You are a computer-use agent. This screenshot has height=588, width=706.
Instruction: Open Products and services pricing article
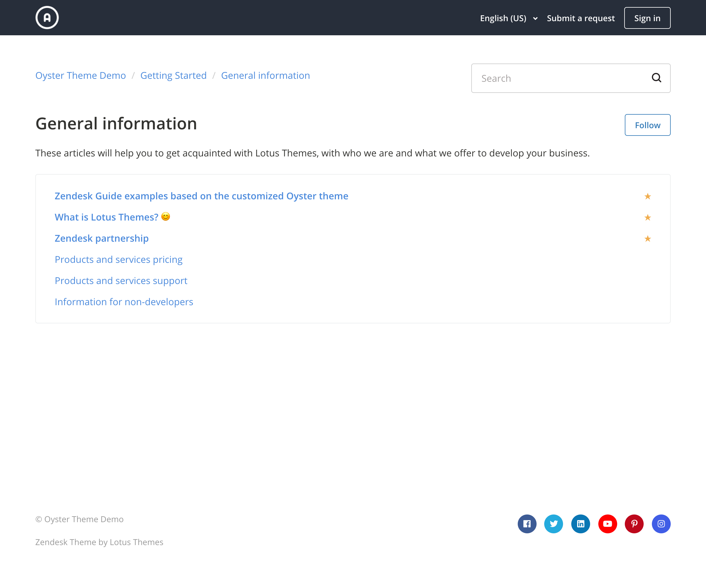118,259
